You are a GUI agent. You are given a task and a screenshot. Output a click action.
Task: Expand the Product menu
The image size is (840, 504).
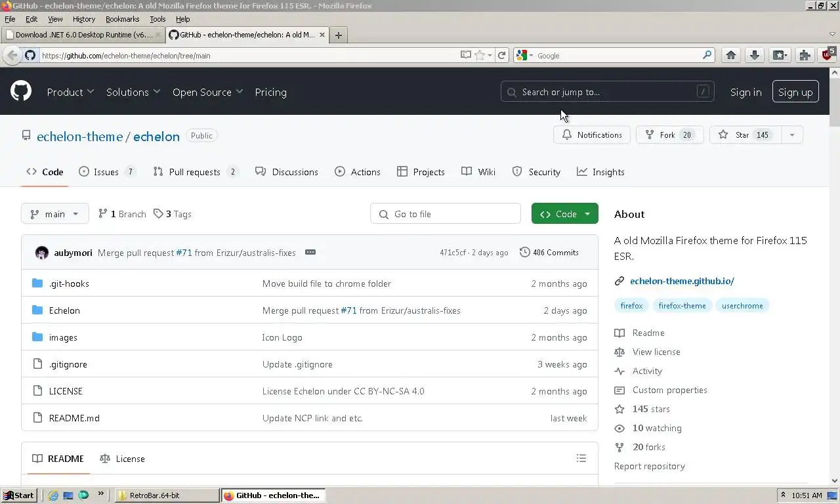click(70, 92)
